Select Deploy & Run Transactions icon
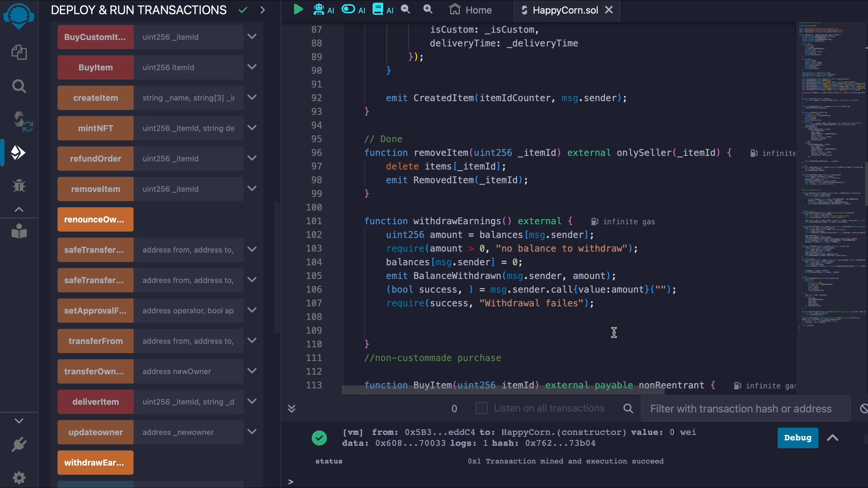This screenshot has width=868, height=488. [x=18, y=153]
